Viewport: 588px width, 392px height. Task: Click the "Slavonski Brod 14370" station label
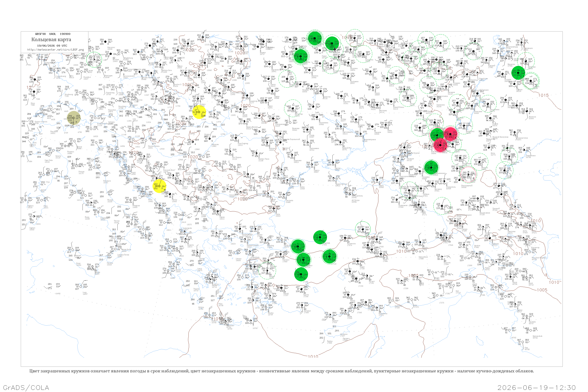(169, 171)
